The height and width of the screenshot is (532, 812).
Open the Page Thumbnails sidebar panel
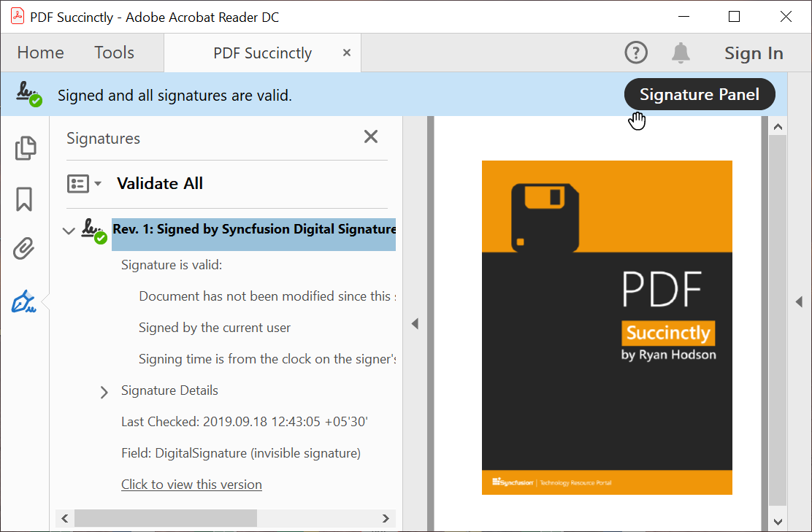pyautogui.click(x=26, y=148)
